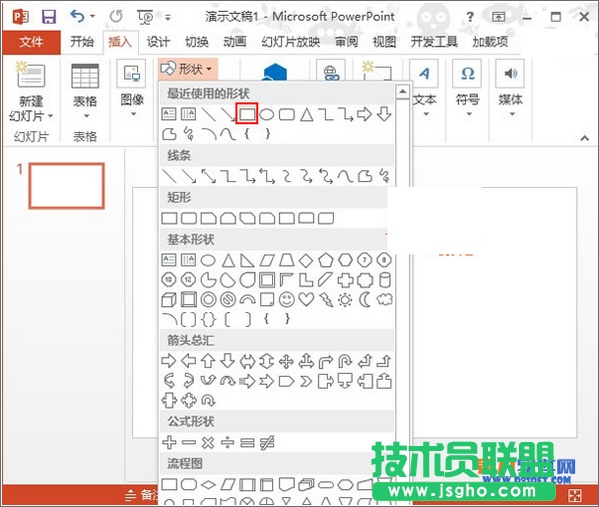Click the 备注 notes button in status bar
Screen dimensions: 599x507
pyautogui.click(x=141, y=495)
